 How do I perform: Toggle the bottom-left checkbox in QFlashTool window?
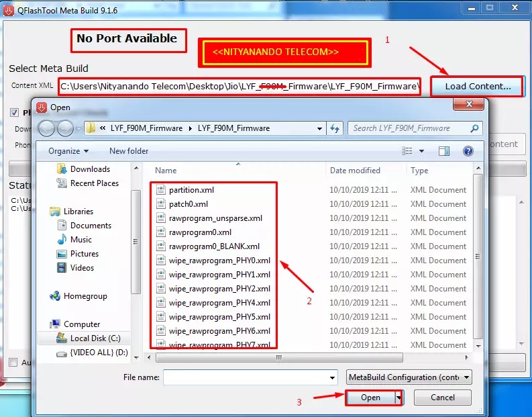click(13, 363)
